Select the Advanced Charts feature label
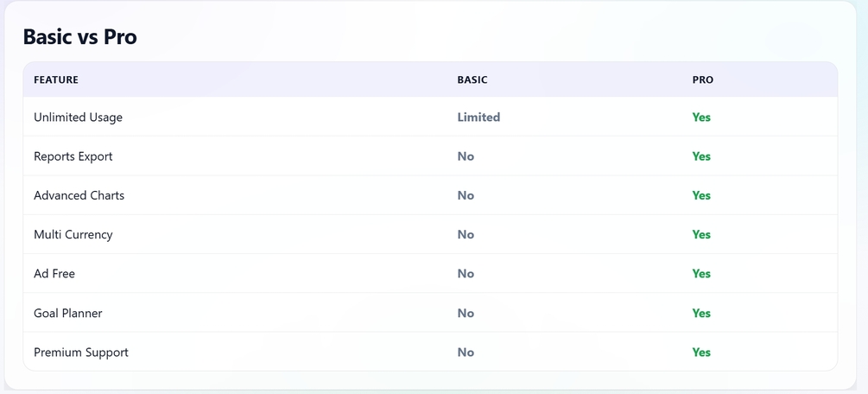868x394 pixels. click(79, 195)
